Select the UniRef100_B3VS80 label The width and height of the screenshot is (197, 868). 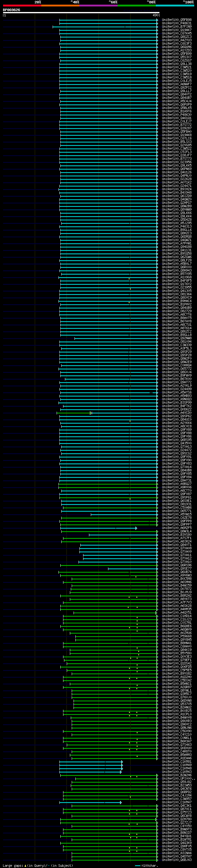[x=177, y=535]
